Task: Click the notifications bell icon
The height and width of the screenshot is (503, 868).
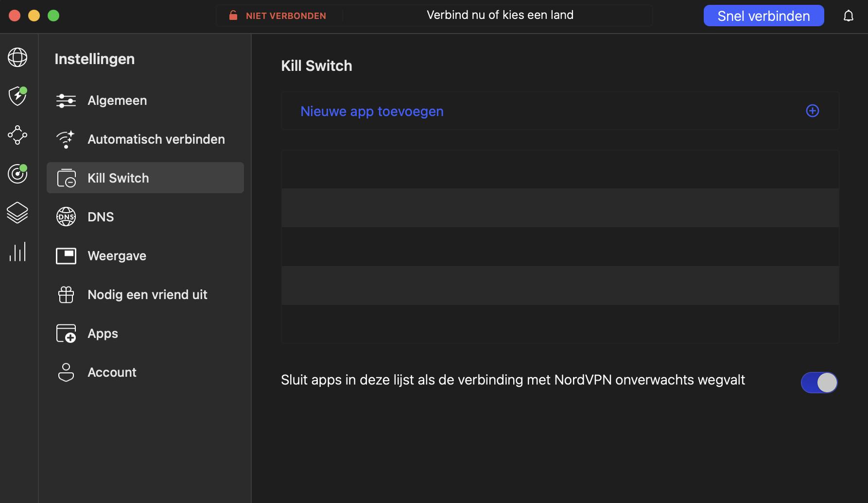Action: click(x=848, y=16)
